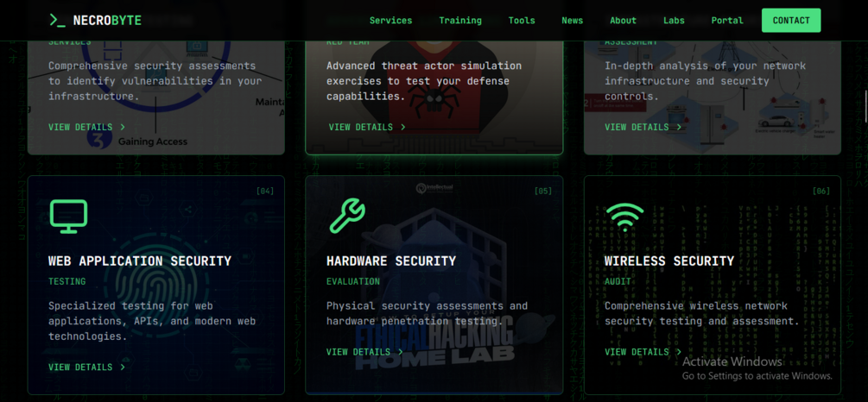Open the Portal nav link
This screenshot has width=868, height=402.
coord(727,21)
